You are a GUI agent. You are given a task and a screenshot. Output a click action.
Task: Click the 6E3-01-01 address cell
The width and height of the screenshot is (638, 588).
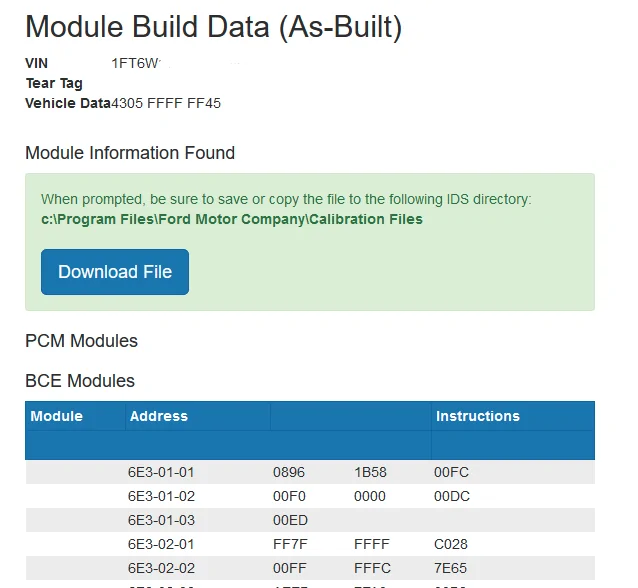(161, 472)
